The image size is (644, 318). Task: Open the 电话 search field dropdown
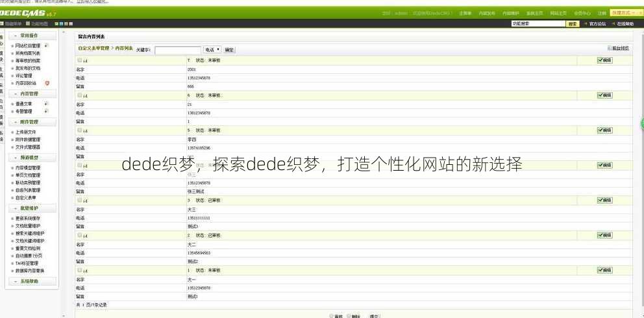point(212,49)
